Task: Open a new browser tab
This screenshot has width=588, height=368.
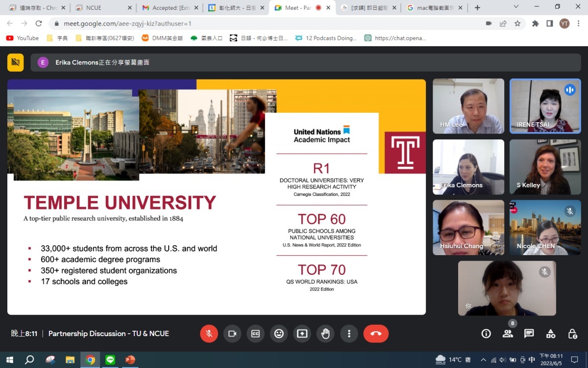Action: 477,8
